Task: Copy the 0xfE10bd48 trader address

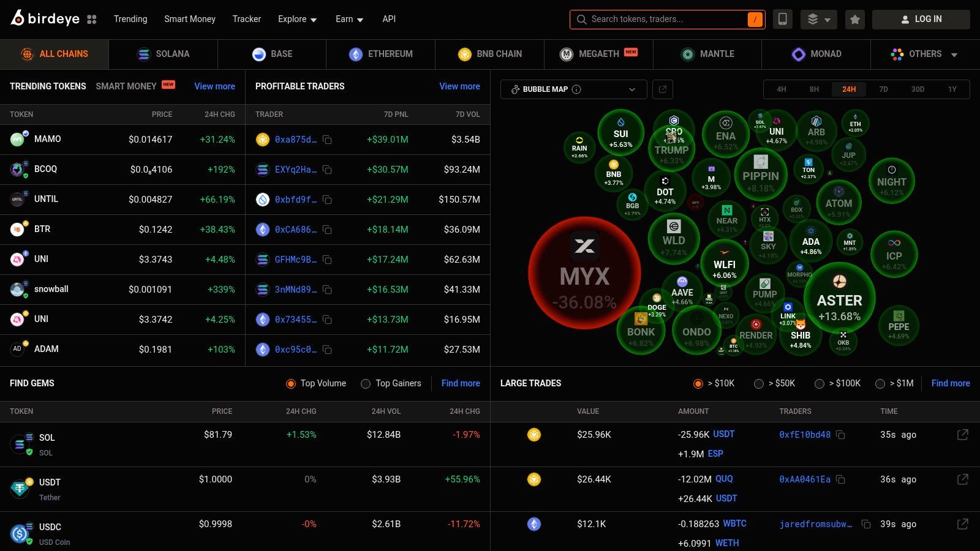Action: tap(840, 435)
